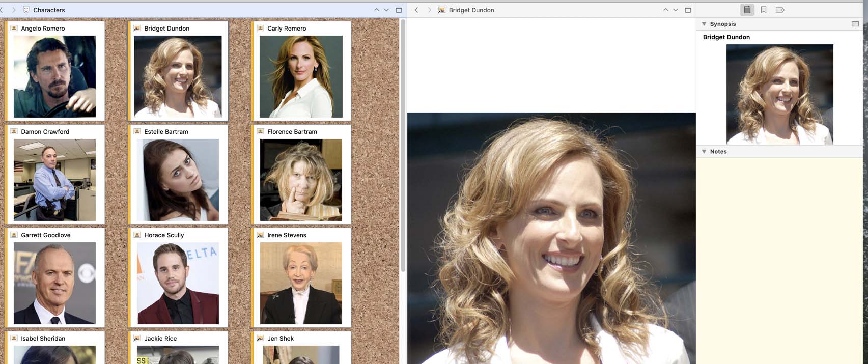
Task: Go to previous document in Characters editor
Action: pos(377,10)
